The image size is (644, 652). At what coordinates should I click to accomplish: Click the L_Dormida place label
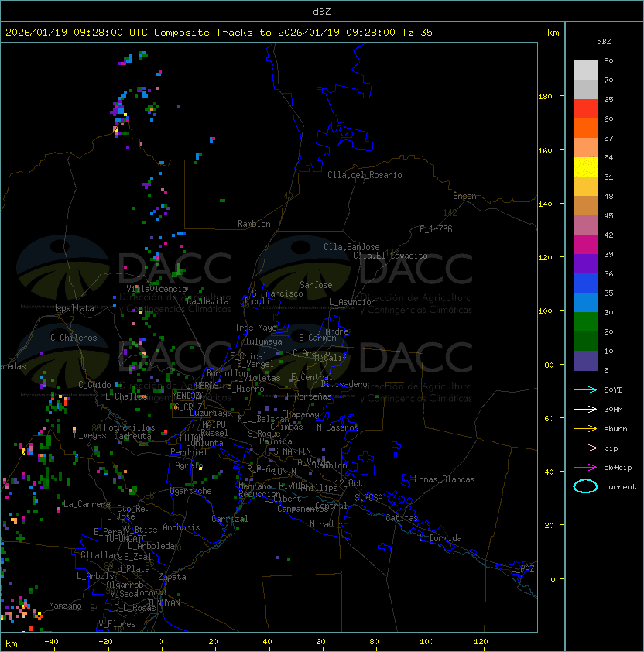440,538
